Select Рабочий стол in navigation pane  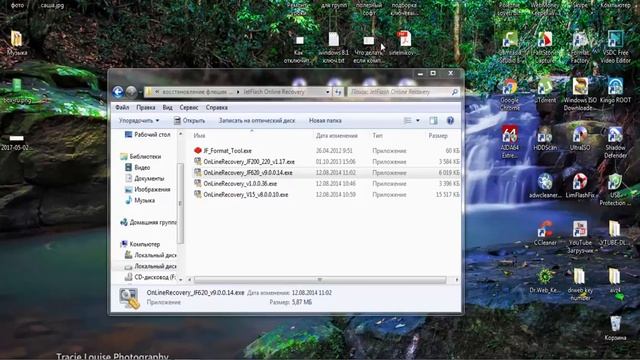[x=147, y=134]
